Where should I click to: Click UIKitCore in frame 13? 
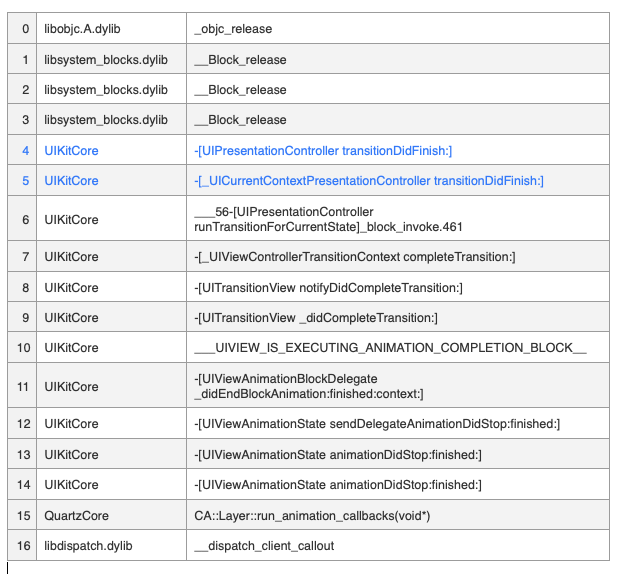71,455
